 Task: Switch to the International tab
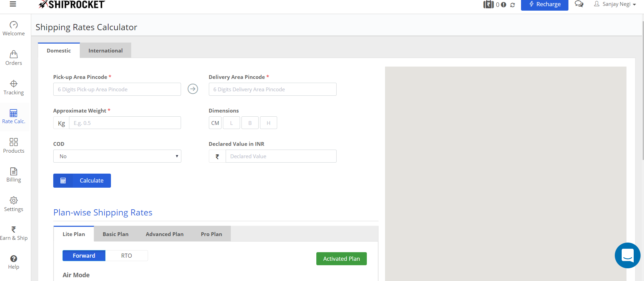(x=105, y=50)
